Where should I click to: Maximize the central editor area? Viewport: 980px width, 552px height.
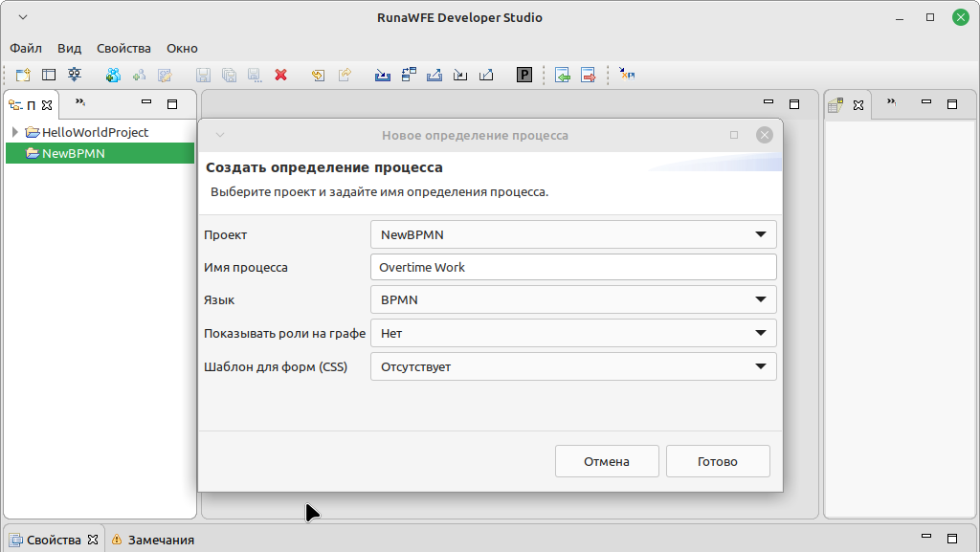tap(794, 104)
